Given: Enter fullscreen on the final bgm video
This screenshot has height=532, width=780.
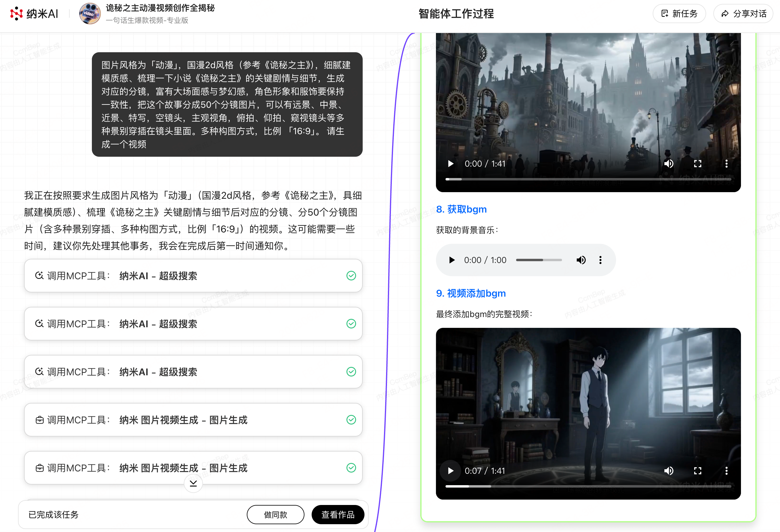Looking at the screenshot, I should [x=698, y=470].
